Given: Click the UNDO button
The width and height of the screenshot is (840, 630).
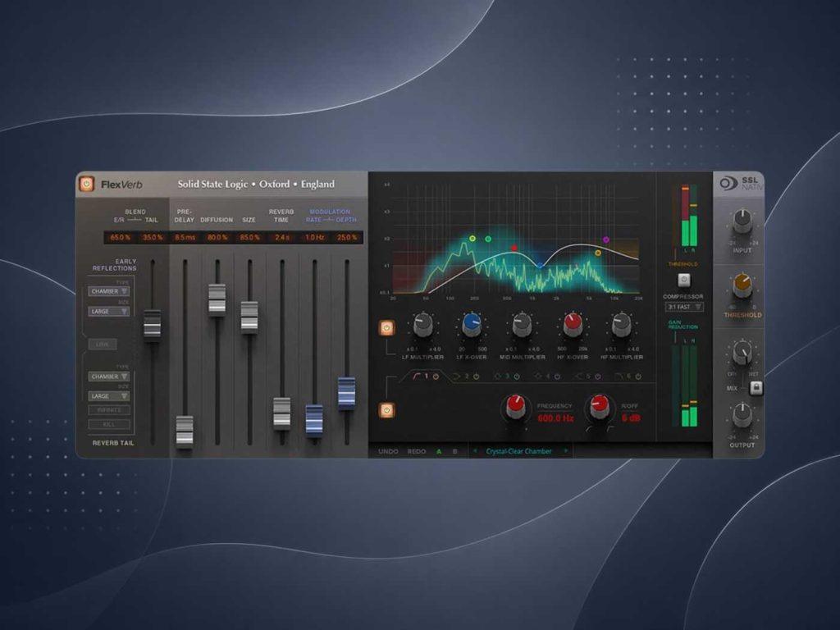Looking at the screenshot, I should 388,452.
